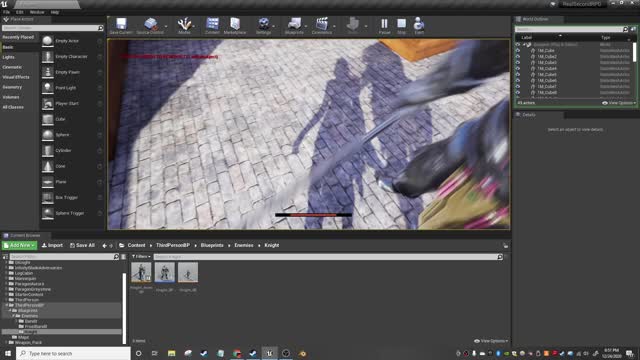This screenshot has height=360, width=640.
Task: Open the Marketplace from the toolbar
Action: [x=235, y=26]
